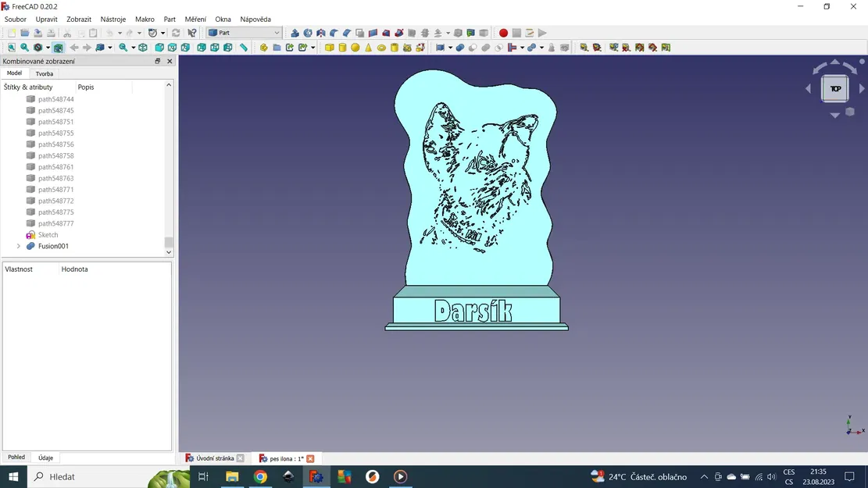
Task: Click the Boolean operation icon
Action: 459,48
